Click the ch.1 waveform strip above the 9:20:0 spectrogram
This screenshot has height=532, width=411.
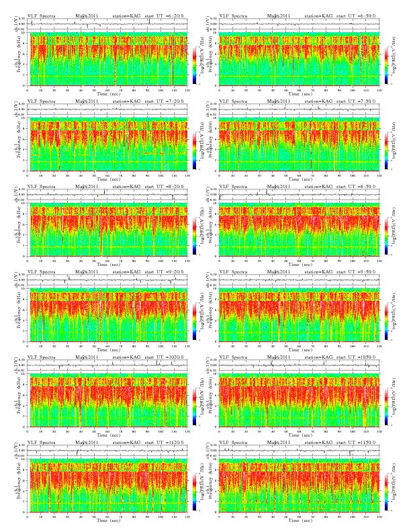click(107, 280)
